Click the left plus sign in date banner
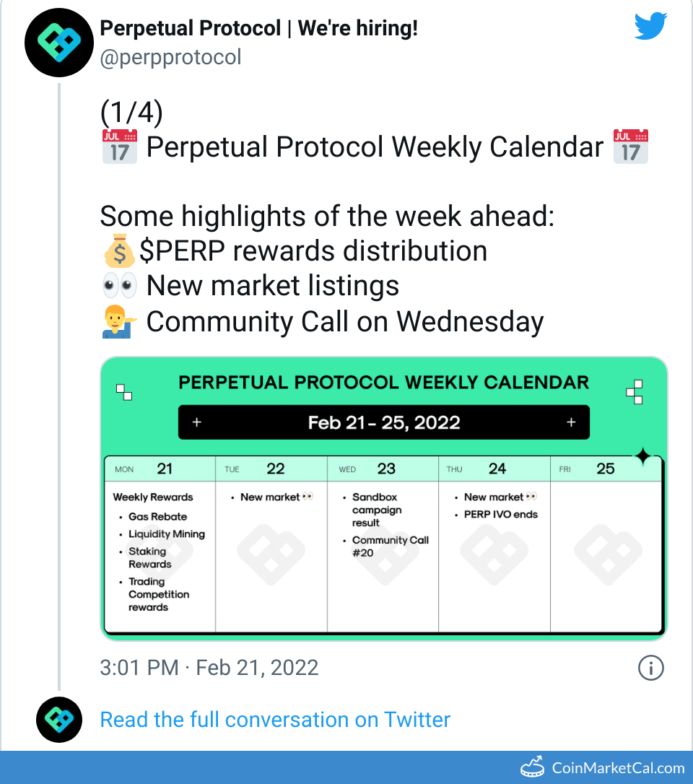This screenshot has height=784, width=693. pyautogui.click(x=197, y=422)
